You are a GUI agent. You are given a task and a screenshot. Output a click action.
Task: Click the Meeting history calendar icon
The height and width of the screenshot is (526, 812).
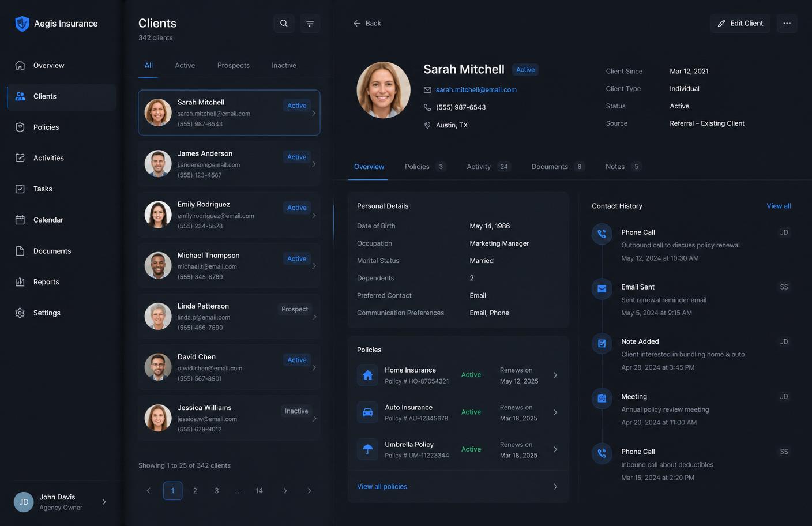(602, 398)
